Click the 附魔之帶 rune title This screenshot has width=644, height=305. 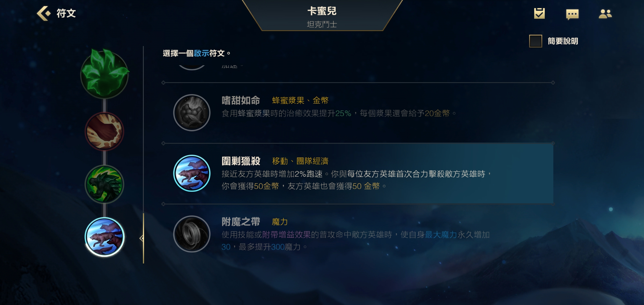click(x=241, y=222)
